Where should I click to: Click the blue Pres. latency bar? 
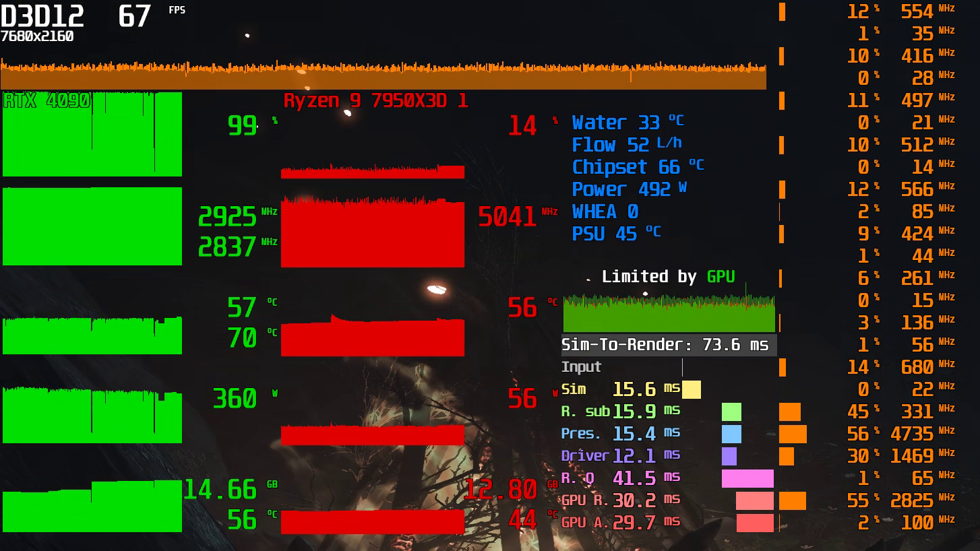coord(731,434)
